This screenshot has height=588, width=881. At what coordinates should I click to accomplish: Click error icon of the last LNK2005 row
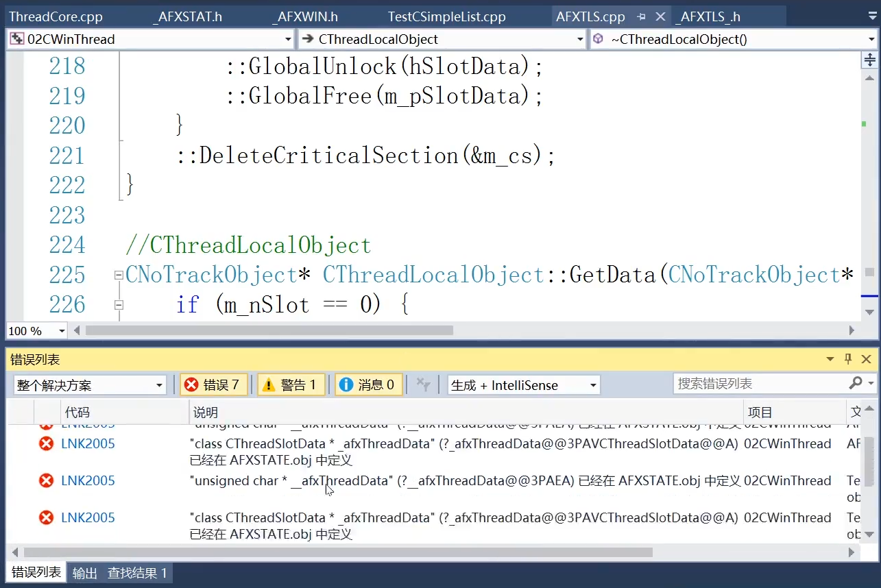pyautogui.click(x=46, y=518)
